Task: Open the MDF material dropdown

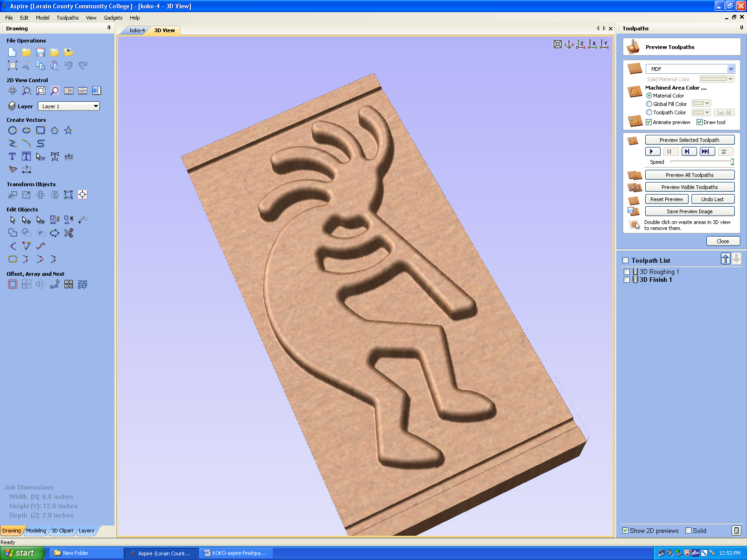Action: point(690,69)
